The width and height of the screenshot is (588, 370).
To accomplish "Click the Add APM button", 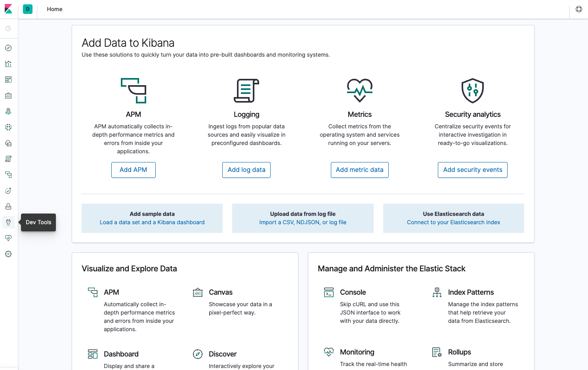I will tap(134, 170).
